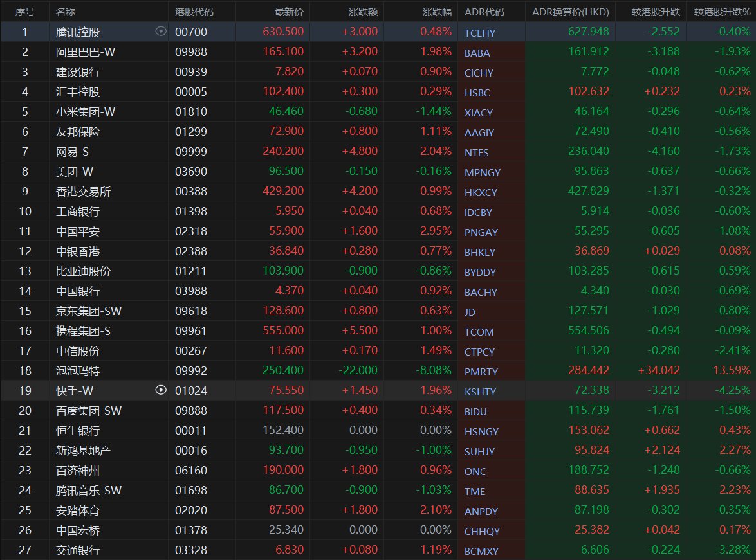Sort by the 最新价 column header

point(289,12)
